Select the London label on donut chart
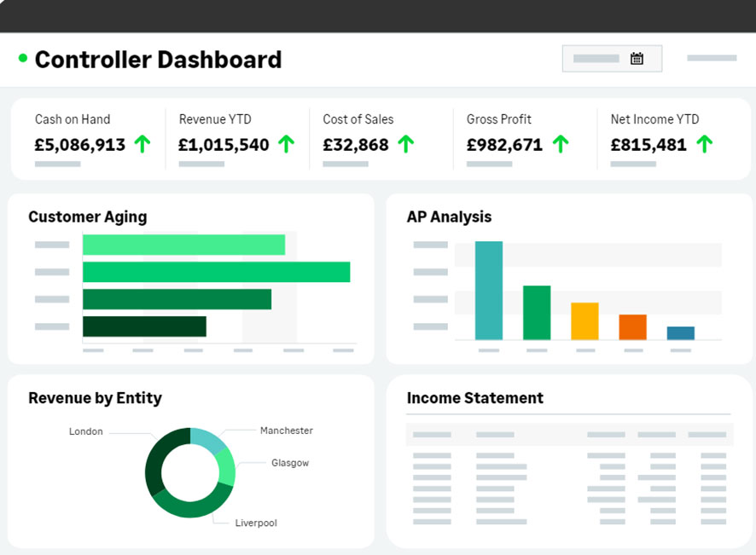The width and height of the screenshot is (756, 555). [86, 431]
